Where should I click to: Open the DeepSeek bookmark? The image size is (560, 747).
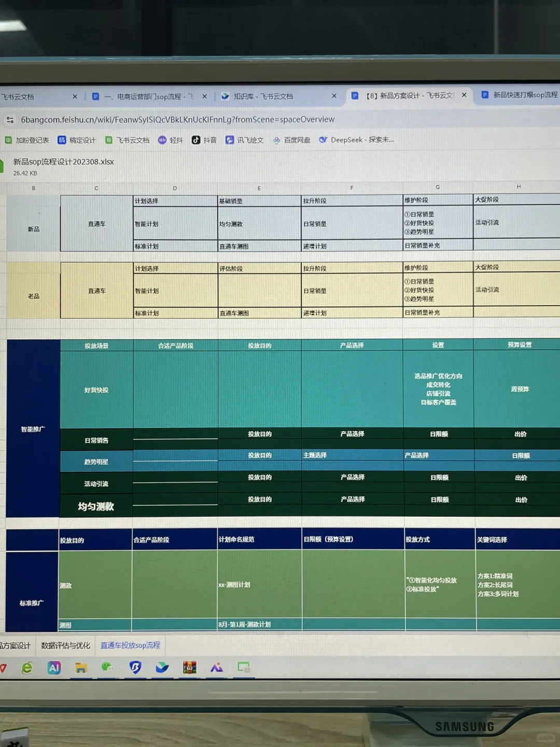[357, 140]
